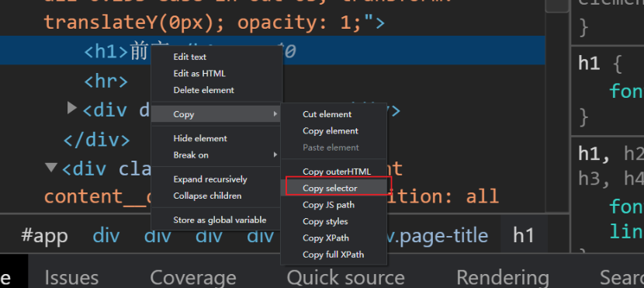This screenshot has width=644, height=288.
Task: Open the Issues drawer tab
Action: 71,278
